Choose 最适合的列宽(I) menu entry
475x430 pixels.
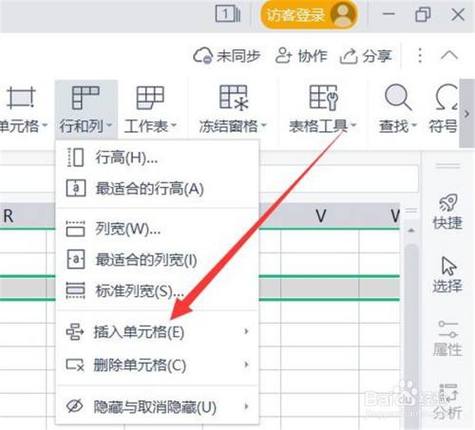tap(157, 260)
